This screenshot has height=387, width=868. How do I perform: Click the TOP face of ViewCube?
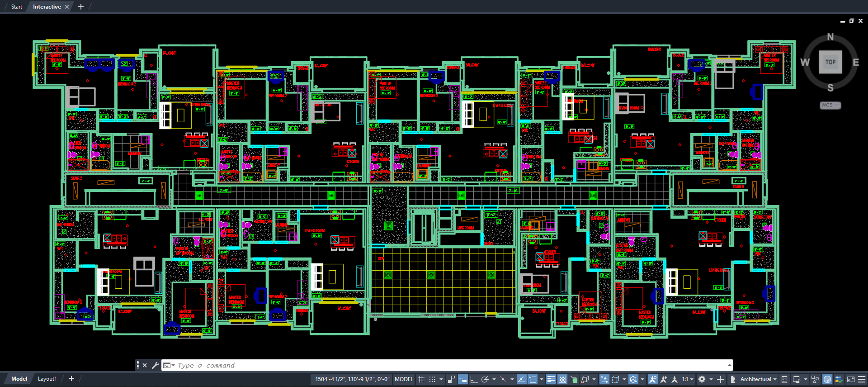(830, 62)
